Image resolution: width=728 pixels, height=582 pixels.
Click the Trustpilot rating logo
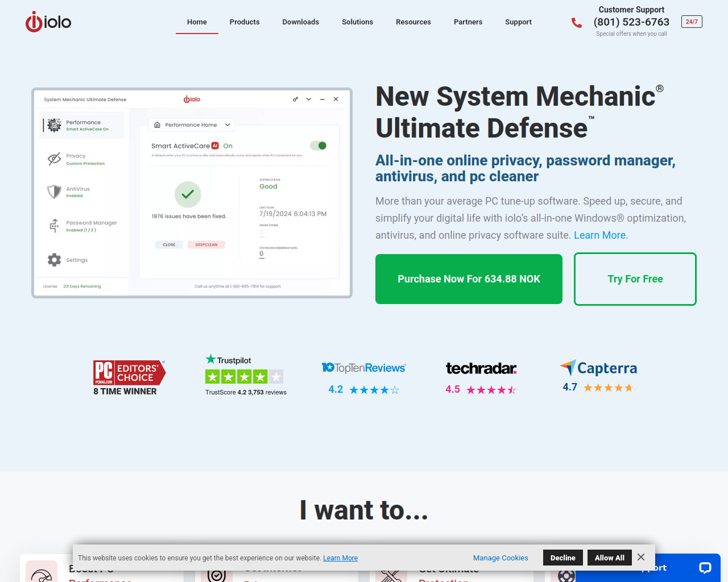[x=228, y=360]
